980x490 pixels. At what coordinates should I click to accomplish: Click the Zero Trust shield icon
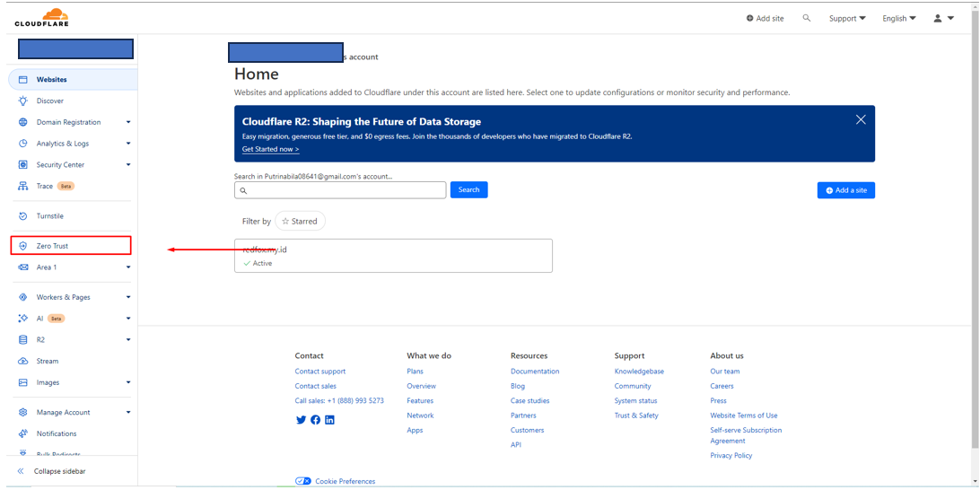point(23,246)
